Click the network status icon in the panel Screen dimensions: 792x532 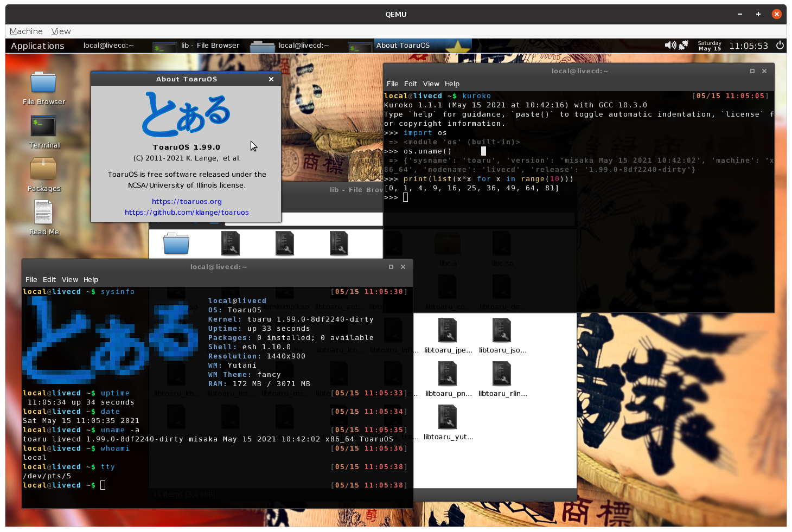[684, 46]
